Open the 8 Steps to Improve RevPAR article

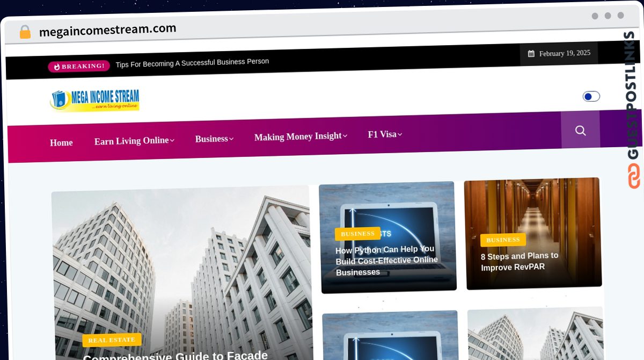519,262
